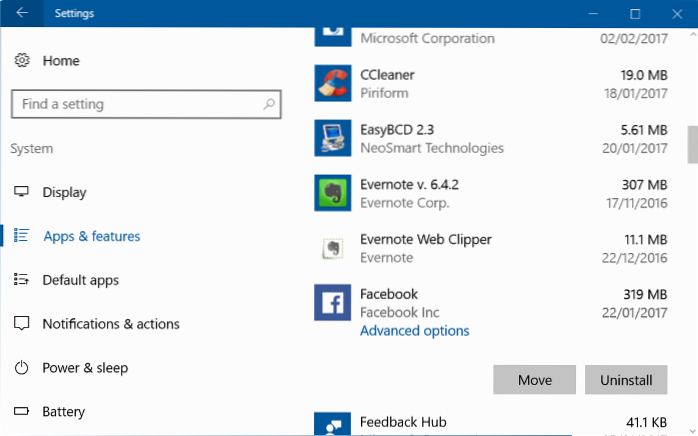Go back using the arrow button
The width and height of the screenshot is (698, 436).
[x=22, y=14]
